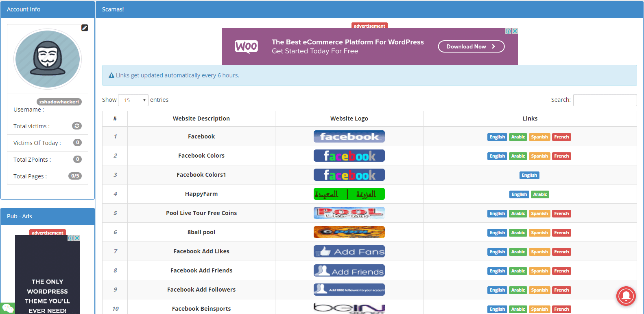Image resolution: width=644 pixels, height=314 pixels.
Task: Click the Total ZPoints count badge
Action: pos(77,159)
